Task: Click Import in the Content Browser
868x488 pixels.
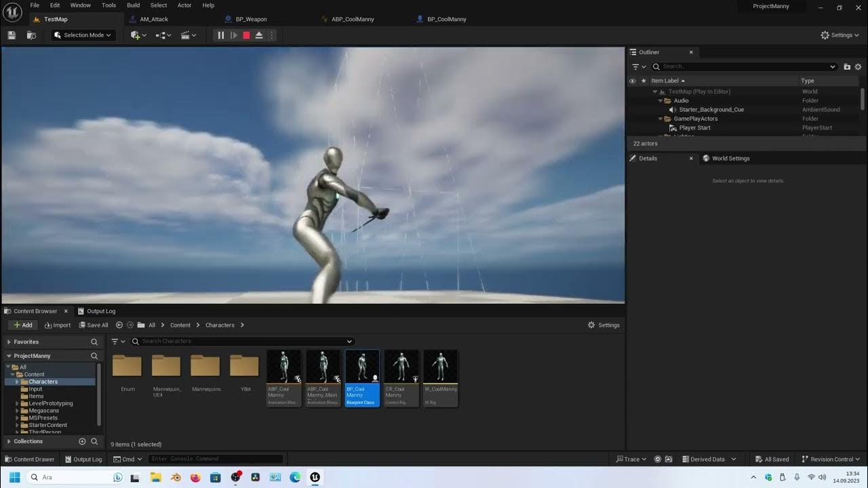Action: click(58, 325)
